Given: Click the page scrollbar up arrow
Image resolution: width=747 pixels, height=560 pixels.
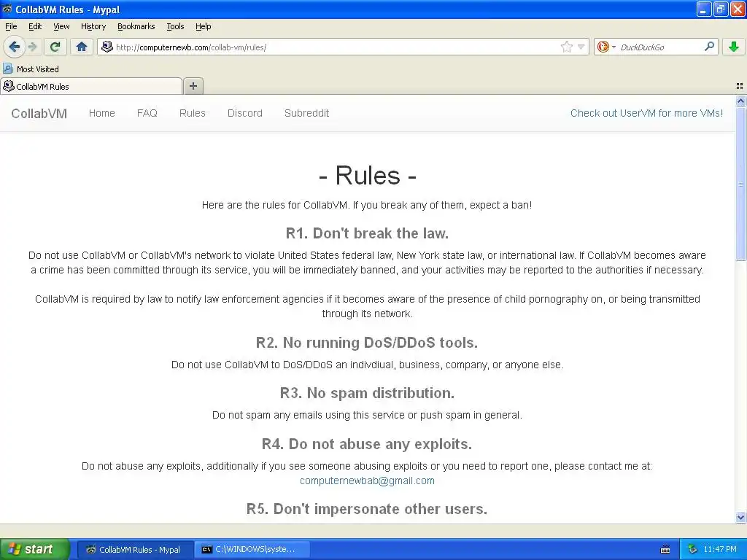Looking at the screenshot, I should click(740, 101).
